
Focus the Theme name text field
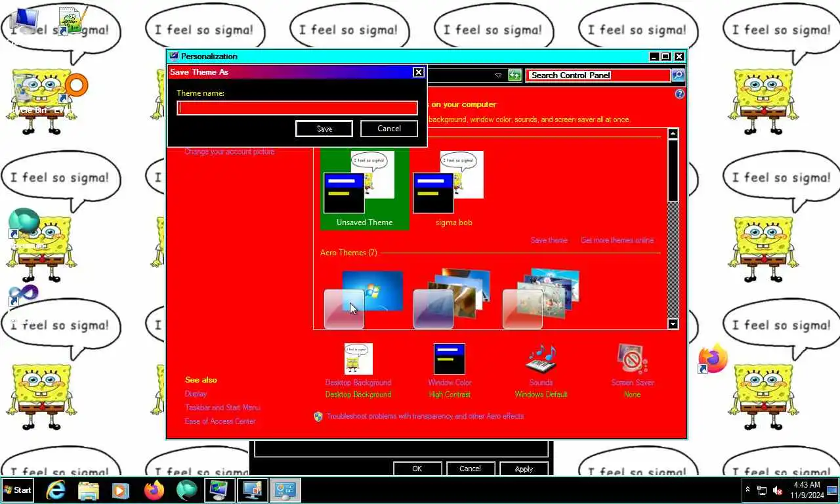pos(297,108)
